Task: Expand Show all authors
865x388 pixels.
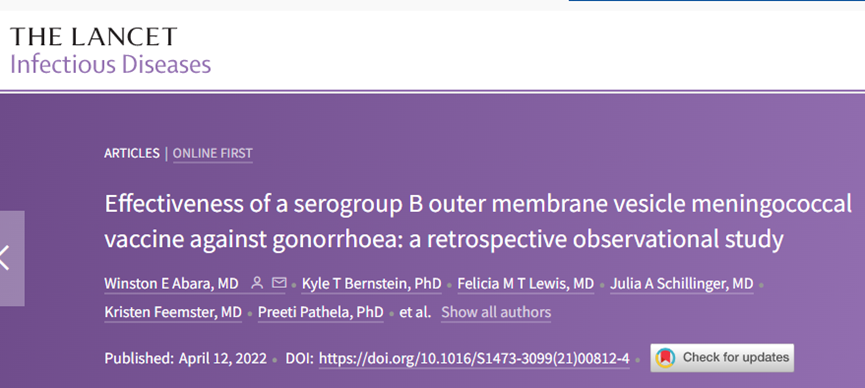Action: click(496, 312)
